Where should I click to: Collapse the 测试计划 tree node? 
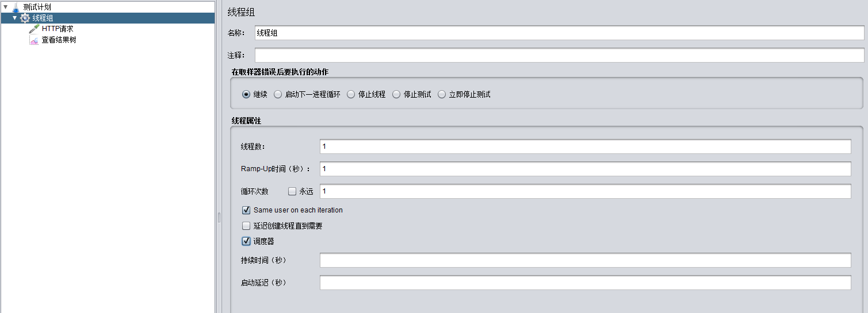5,7
